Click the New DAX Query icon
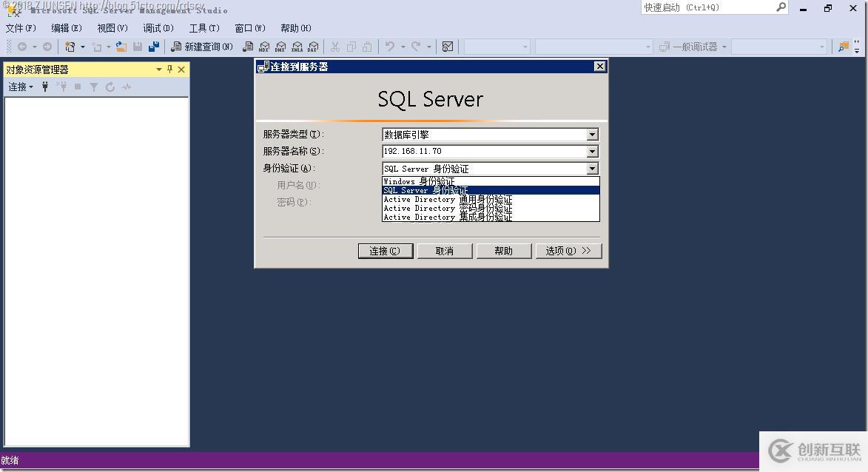Screen dimensions: 868x472 pyautogui.click(x=313, y=46)
